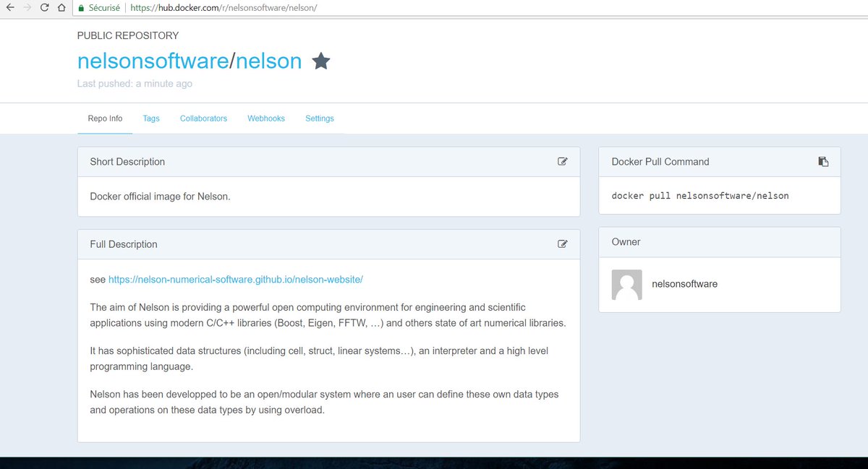This screenshot has width=868, height=469.
Task: Open the nelson-website github.io link
Action: [x=236, y=280]
